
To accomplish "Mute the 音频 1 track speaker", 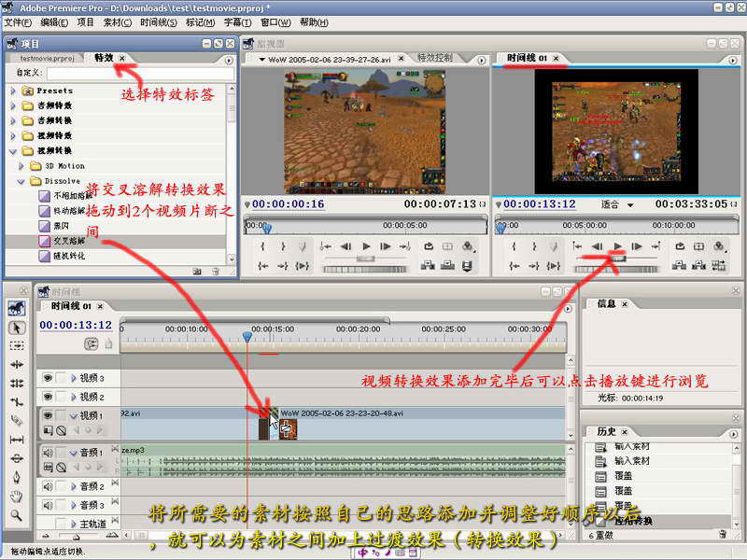I will (x=48, y=453).
